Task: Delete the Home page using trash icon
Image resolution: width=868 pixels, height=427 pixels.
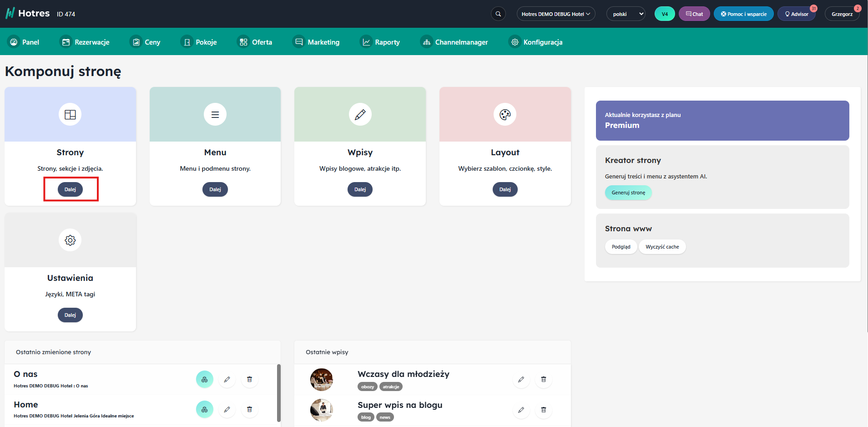Action: (x=249, y=409)
